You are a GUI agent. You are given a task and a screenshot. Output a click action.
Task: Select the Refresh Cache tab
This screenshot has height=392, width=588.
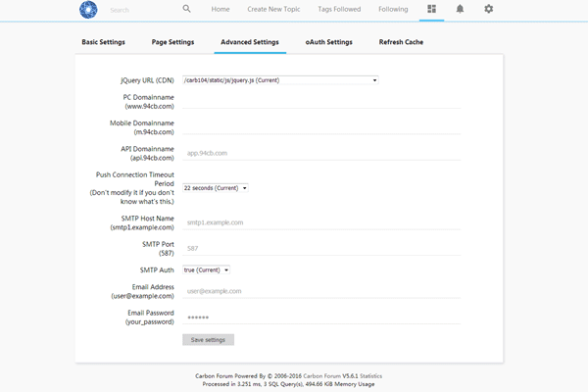coord(401,42)
